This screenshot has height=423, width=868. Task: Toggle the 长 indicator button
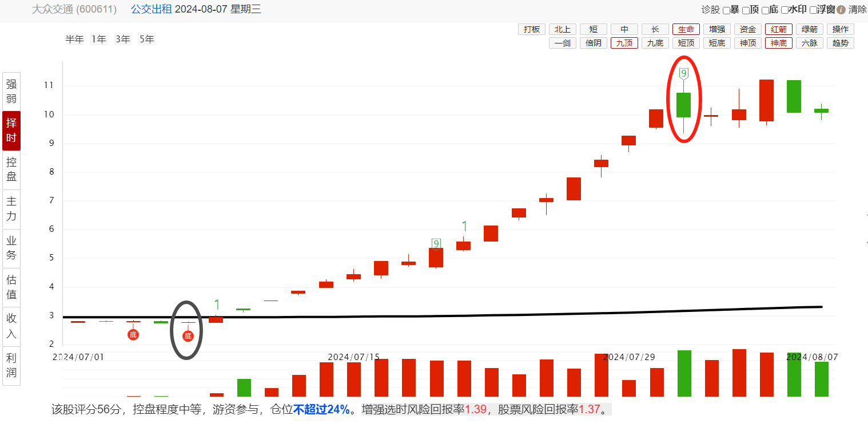coord(655,29)
